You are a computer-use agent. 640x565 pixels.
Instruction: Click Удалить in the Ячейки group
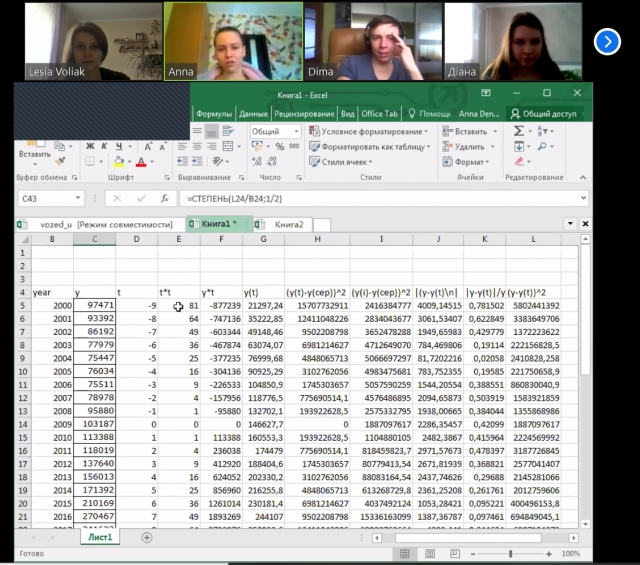pyautogui.click(x=468, y=147)
